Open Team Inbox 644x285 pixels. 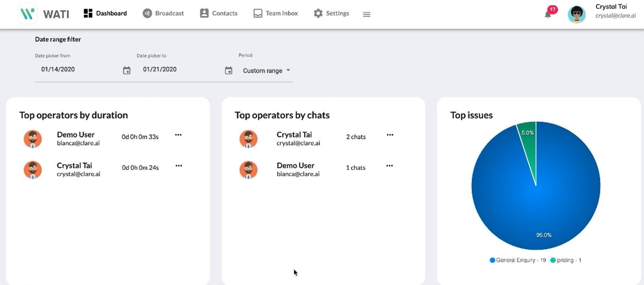(x=276, y=13)
